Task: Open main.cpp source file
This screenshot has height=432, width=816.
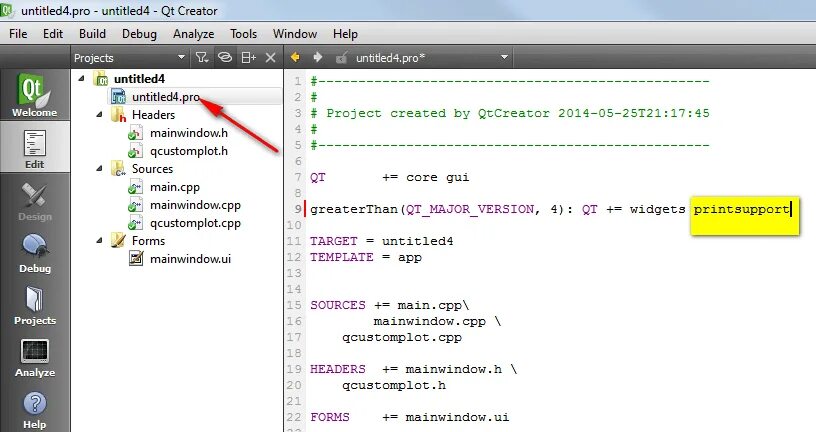Action: (x=175, y=187)
